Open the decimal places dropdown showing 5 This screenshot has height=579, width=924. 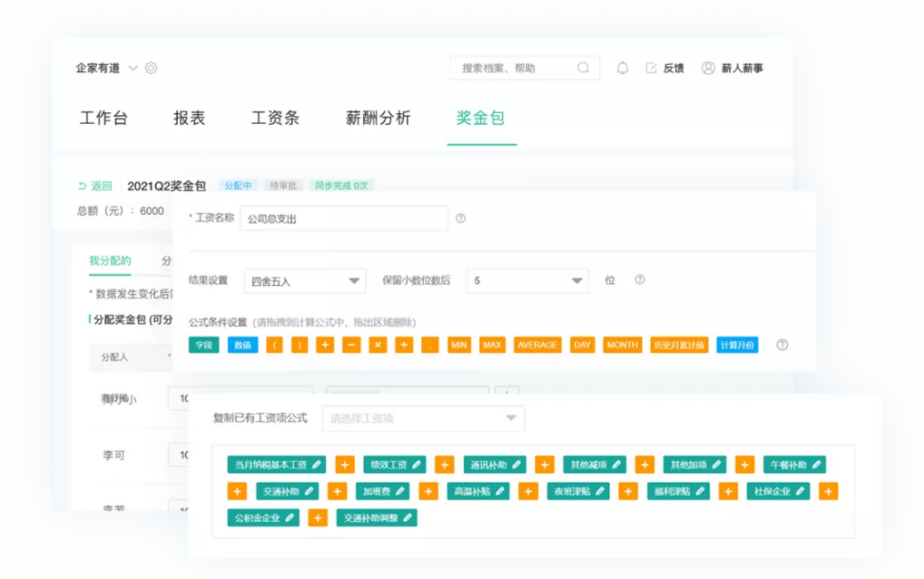(528, 280)
